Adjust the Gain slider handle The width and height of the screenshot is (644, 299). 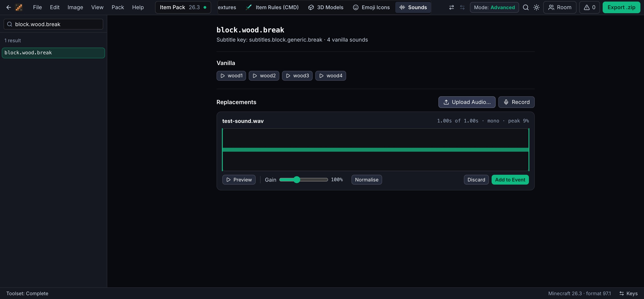click(297, 180)
